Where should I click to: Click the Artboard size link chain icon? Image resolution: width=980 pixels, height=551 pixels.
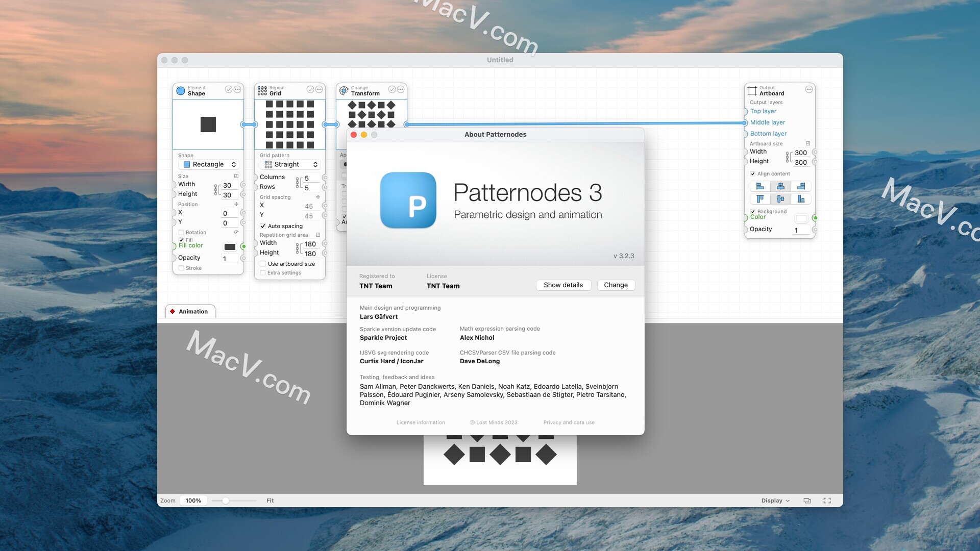(788, 157)
